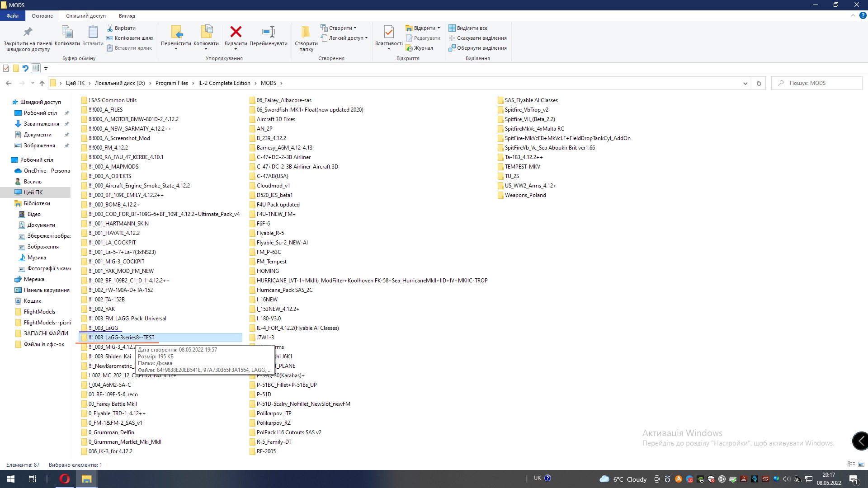Click Виділити все select all

pyautogui.click(x=468, y=28)
